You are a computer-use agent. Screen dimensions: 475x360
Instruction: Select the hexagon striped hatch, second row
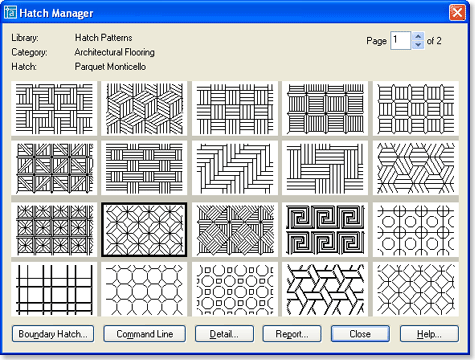[416, 168]
